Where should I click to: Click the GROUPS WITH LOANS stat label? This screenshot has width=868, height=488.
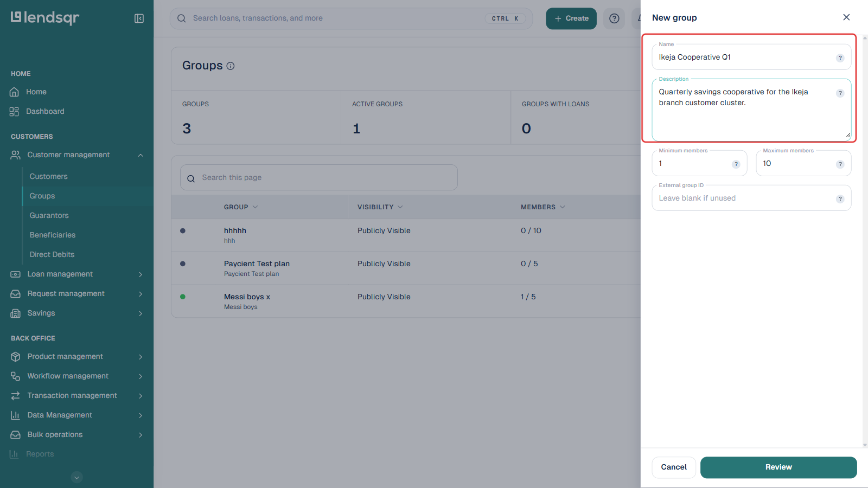(556, 104)
